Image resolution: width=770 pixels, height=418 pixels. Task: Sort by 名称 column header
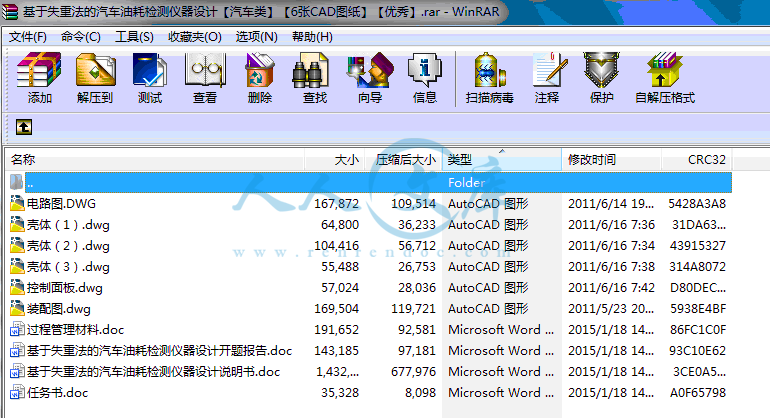click(155, 159)
